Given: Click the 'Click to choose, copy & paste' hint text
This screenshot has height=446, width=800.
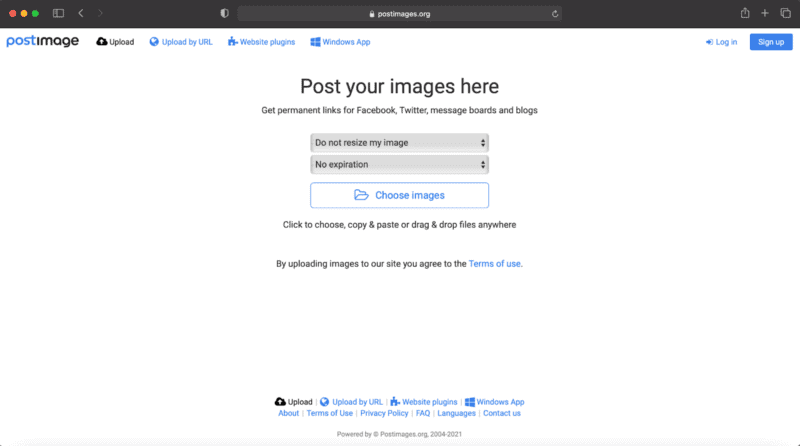Looking at the screenshot, I should 399,225.
